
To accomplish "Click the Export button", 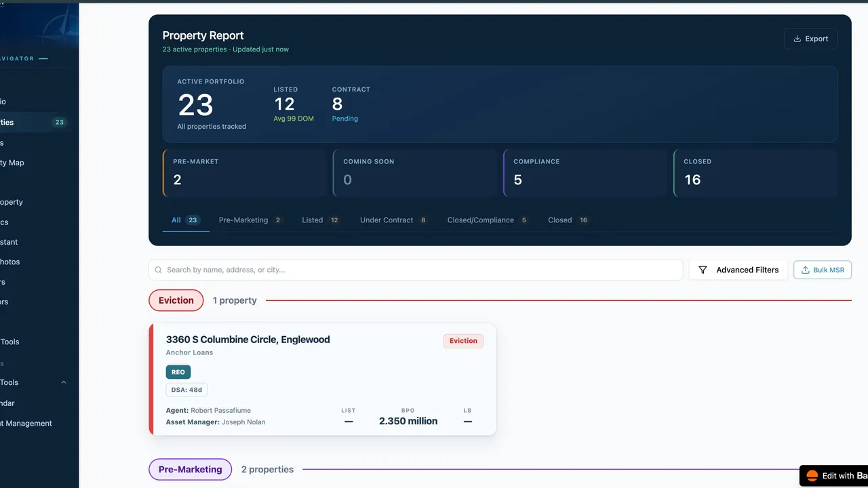I will (x=810, y=39).
